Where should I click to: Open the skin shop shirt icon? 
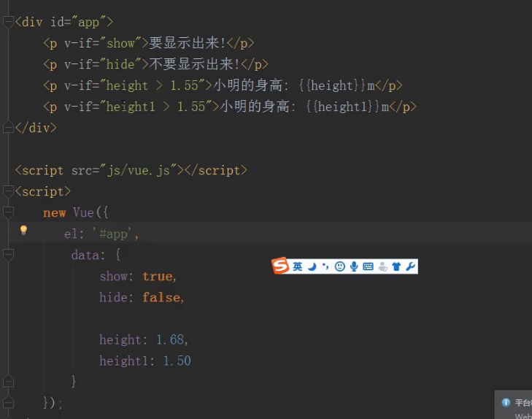(396, 267)
